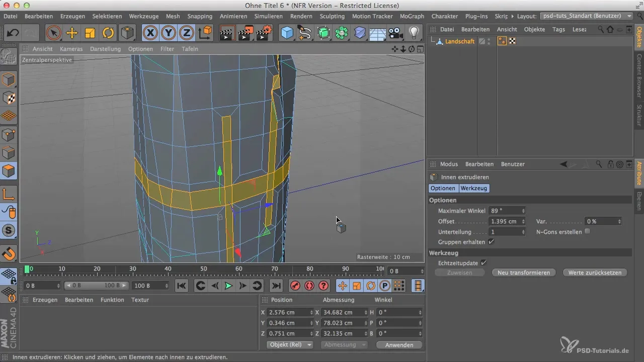Switch to the Optionen tab
This screenshot has width=644, height=362.
[443, 188]
